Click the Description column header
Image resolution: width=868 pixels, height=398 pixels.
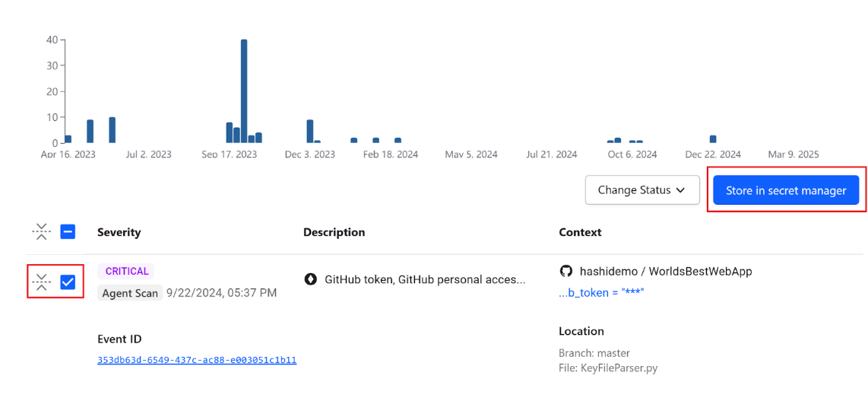click(x=334, y=232)
